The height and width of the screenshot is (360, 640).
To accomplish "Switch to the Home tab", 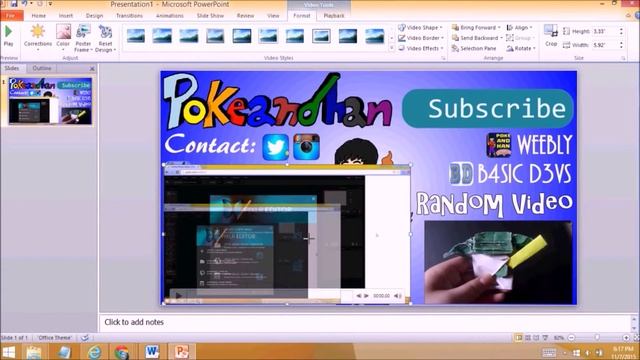I will click(x=38, y=16).
